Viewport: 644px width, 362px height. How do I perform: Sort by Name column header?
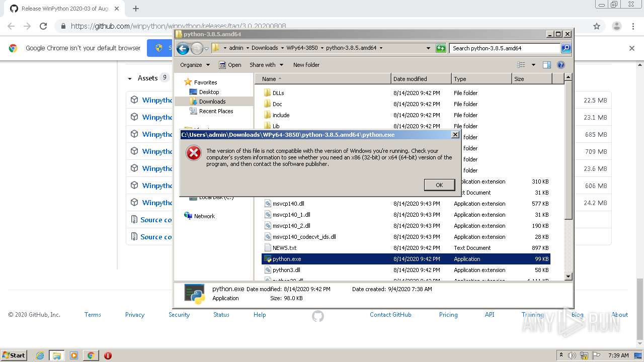tap(323, 79)
